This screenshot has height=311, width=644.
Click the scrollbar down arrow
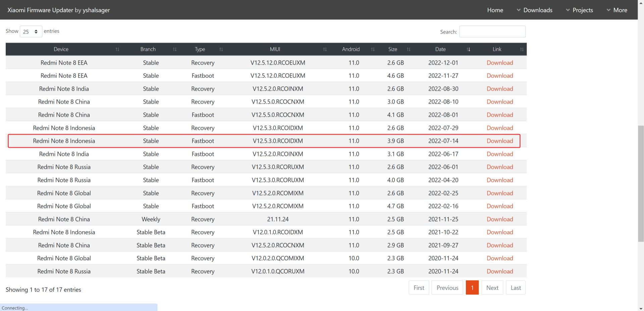[x=641, y=308]
